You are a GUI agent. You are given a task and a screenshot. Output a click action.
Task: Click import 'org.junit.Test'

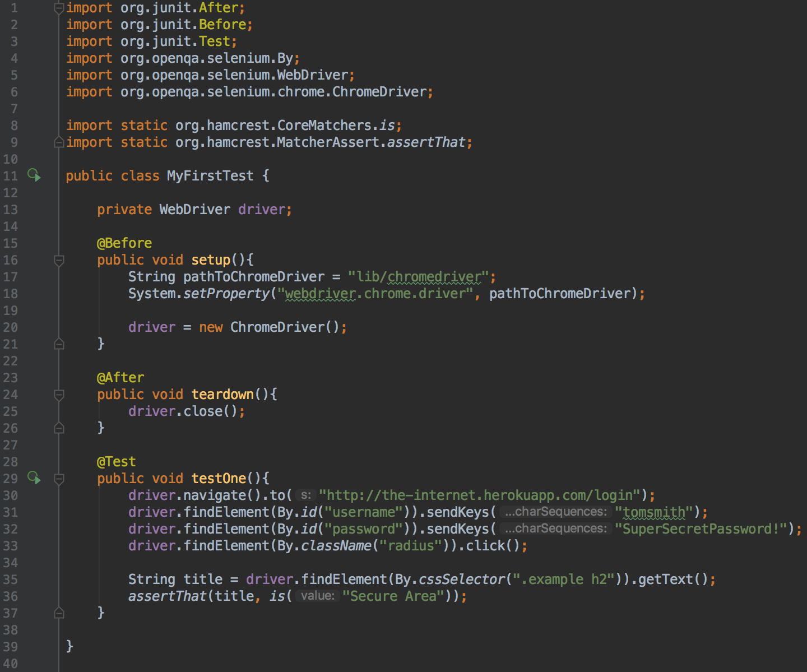click(175, 41)
